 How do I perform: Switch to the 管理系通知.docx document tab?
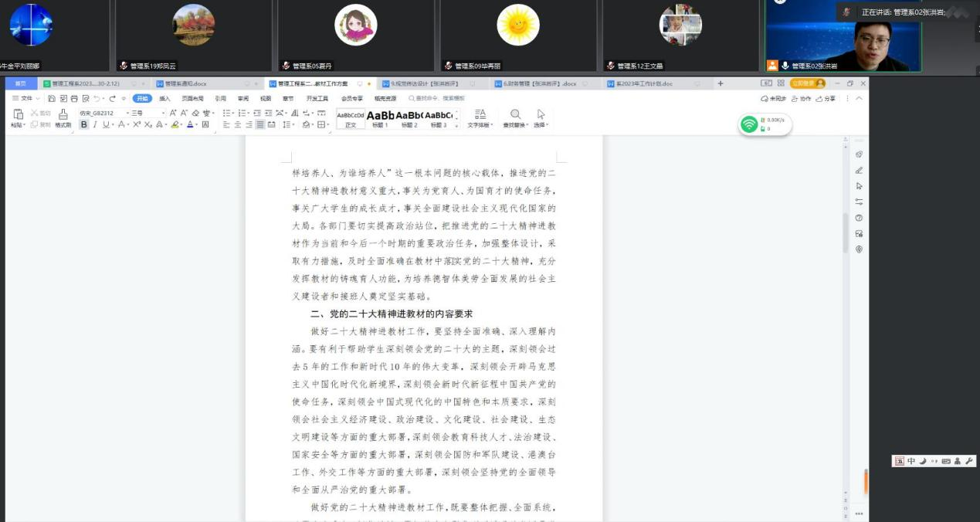[185, 83]
